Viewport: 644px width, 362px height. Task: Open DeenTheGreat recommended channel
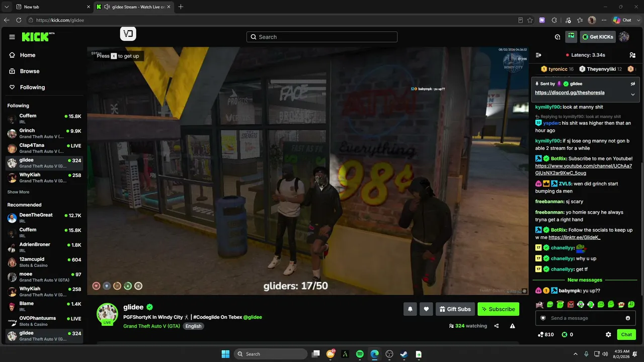click(44, 218)
